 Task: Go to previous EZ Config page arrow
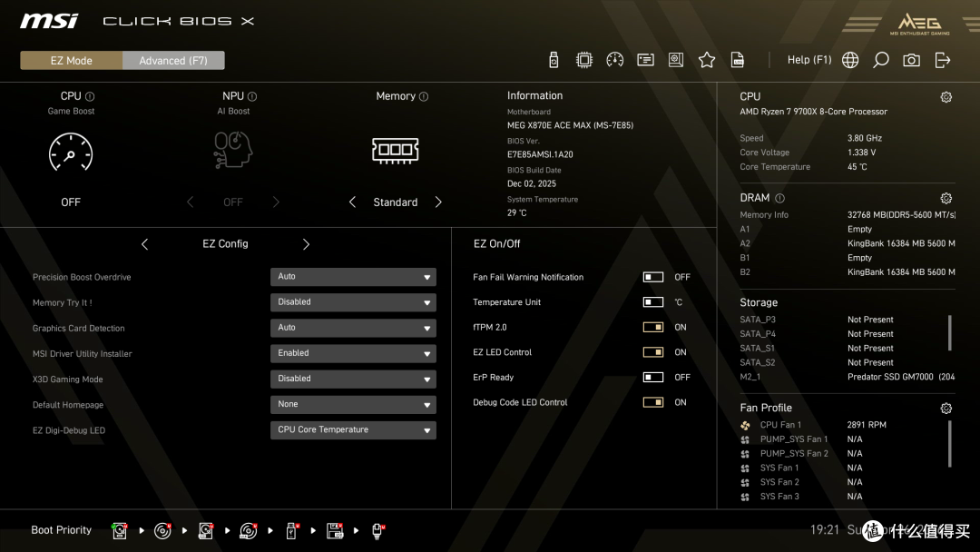click(144, 244)
